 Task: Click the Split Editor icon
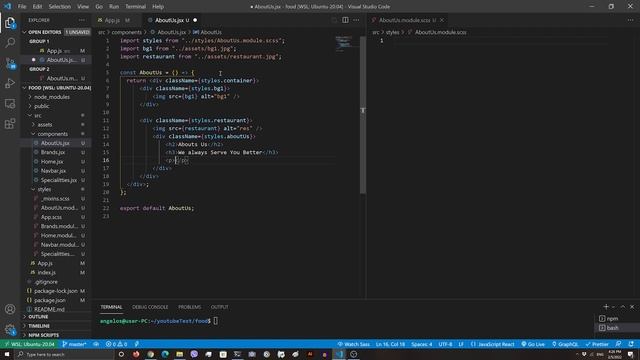(x=345, y=20)
